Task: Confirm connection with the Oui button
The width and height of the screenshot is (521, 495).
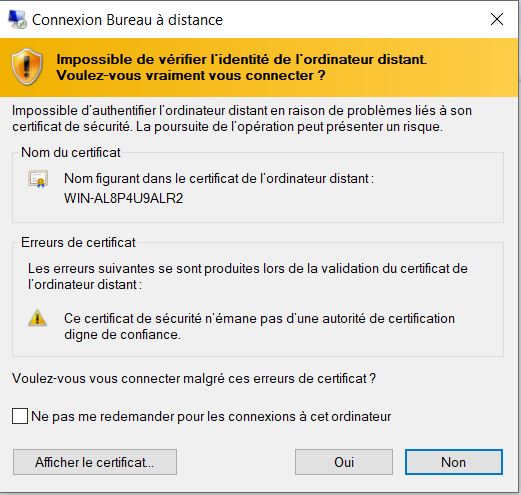Action: (x=344, y=462)
